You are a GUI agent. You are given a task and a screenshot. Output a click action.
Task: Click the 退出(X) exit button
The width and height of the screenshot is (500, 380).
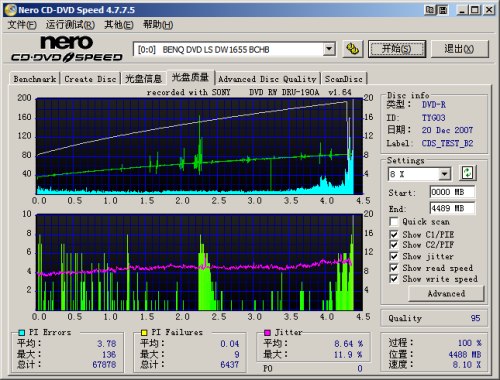coord(460,49)
